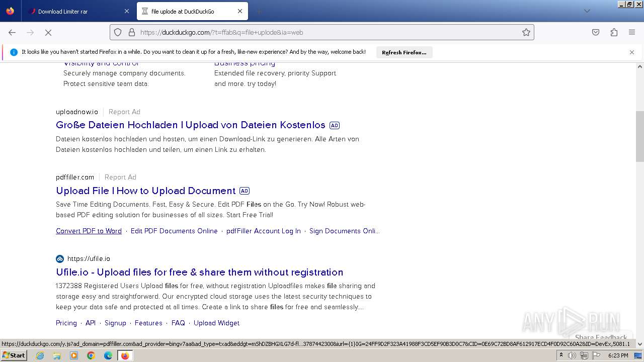The image size is (644, 362).
Task: Click the Firefox View icon in tab bar
Action: [10, 11]
